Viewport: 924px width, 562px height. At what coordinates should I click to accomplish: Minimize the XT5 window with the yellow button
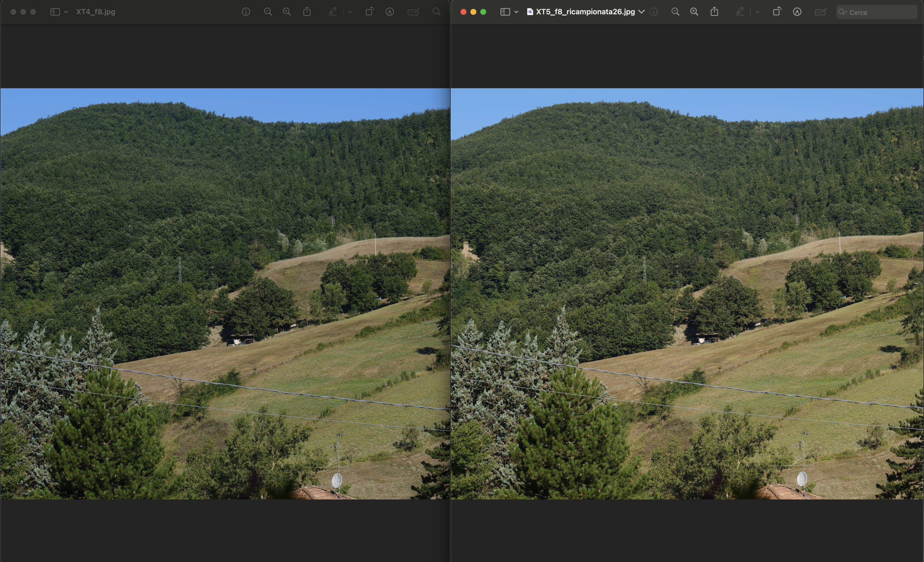(473, 12)
